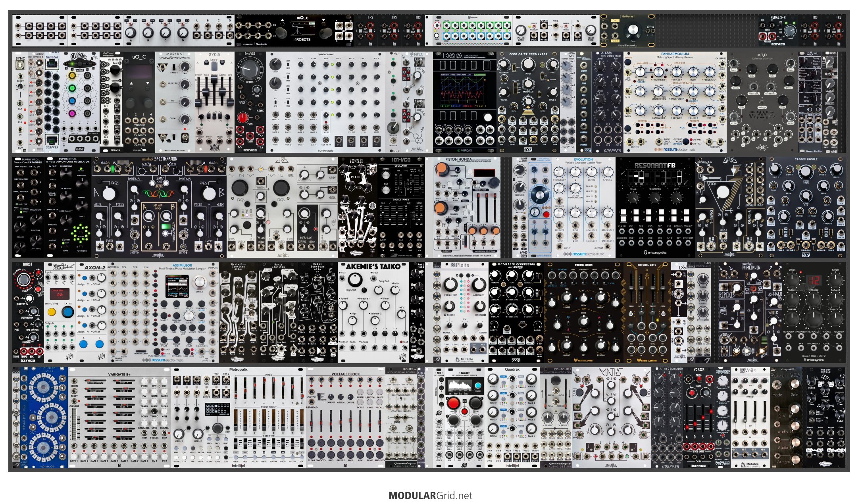Image resolution: width=862 pixels, height=504 pixels.
Task: Select the Röhren VCA module
Action: 786,417
